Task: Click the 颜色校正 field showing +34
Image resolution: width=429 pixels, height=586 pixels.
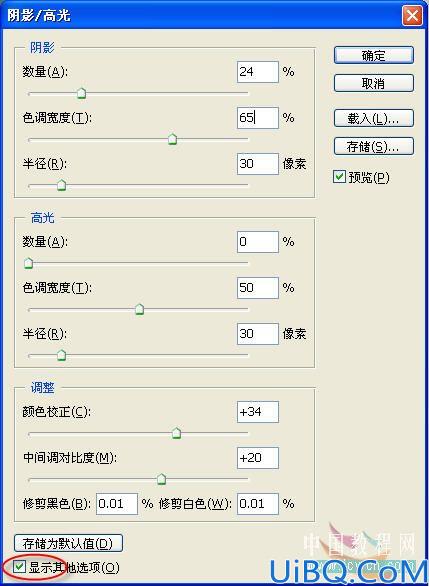Action: coord(258,412)
